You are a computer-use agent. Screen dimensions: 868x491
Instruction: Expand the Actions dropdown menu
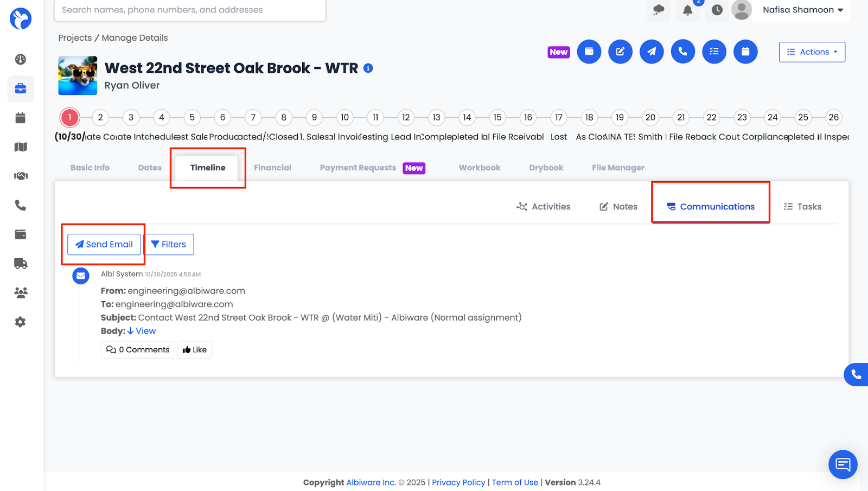(812, 52)
